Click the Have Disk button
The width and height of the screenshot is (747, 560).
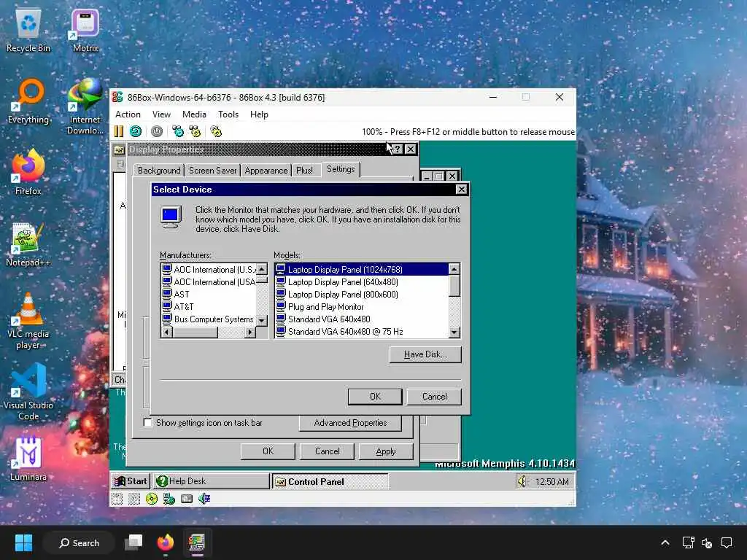point(425,354)
